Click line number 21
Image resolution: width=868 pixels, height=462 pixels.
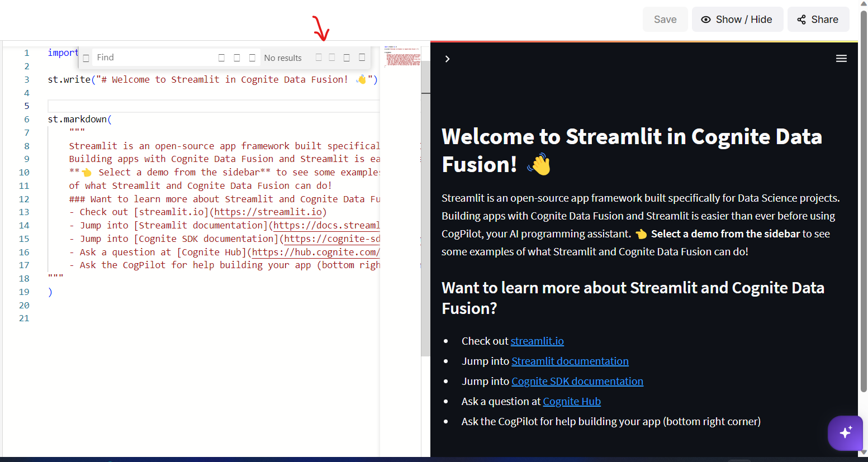pyautogui.click(x=24, y=318)
